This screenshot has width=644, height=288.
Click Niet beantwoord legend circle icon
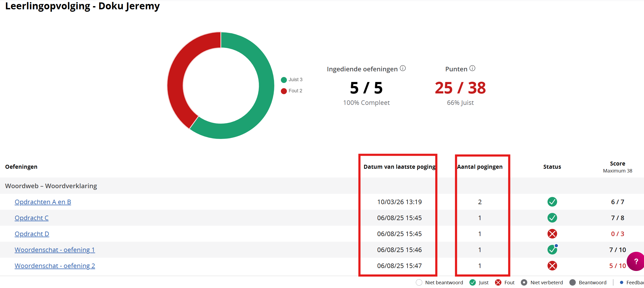419,282
